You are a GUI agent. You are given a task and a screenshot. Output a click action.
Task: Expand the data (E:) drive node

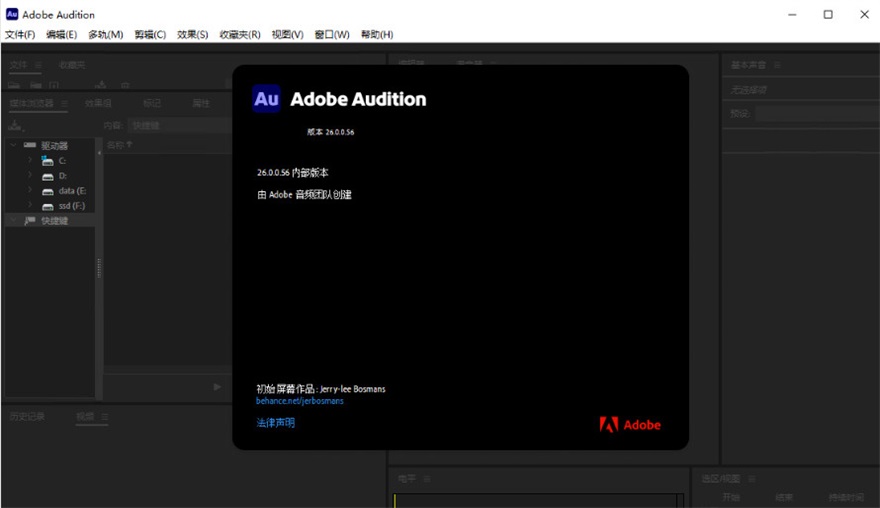point(30,191)
